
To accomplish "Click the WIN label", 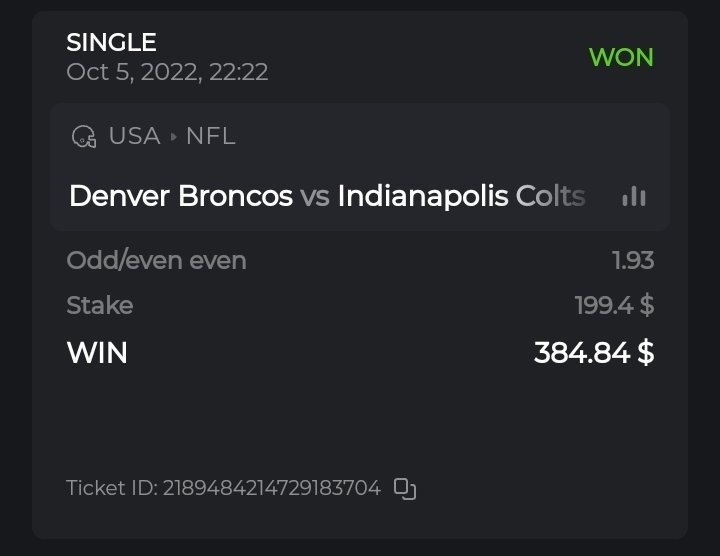I will [x=97, y=352].
